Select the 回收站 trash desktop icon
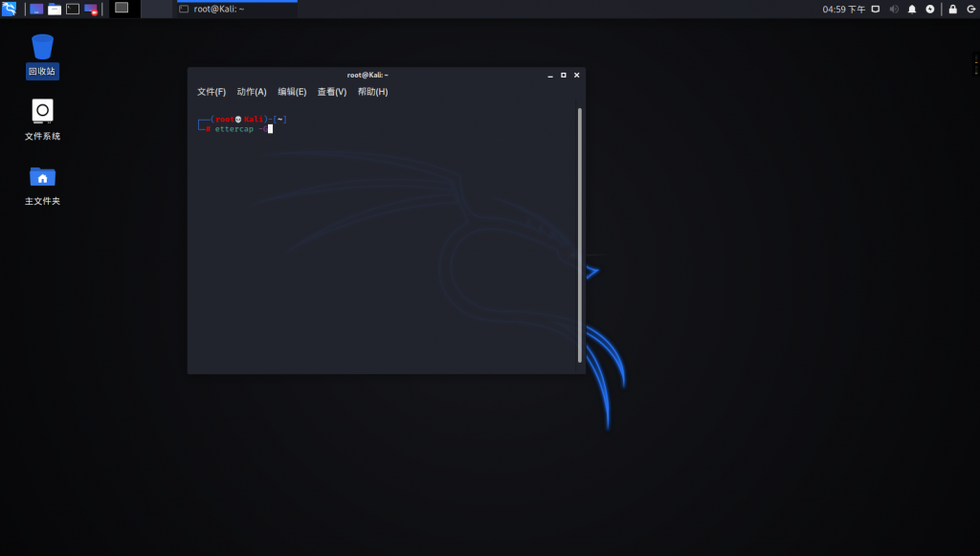980x556 pixels. (42, 56)
